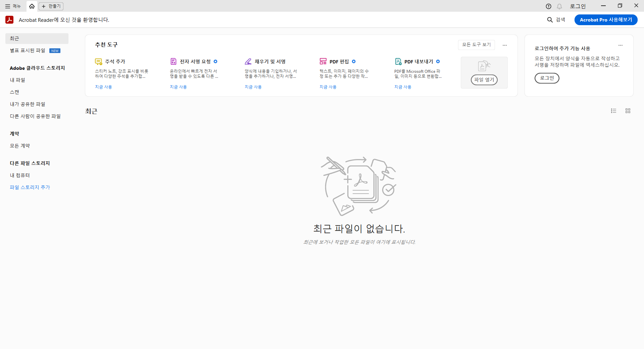
Task: Open the 추천 도구 more options ellipsis
Action: [x=505, y=45]
